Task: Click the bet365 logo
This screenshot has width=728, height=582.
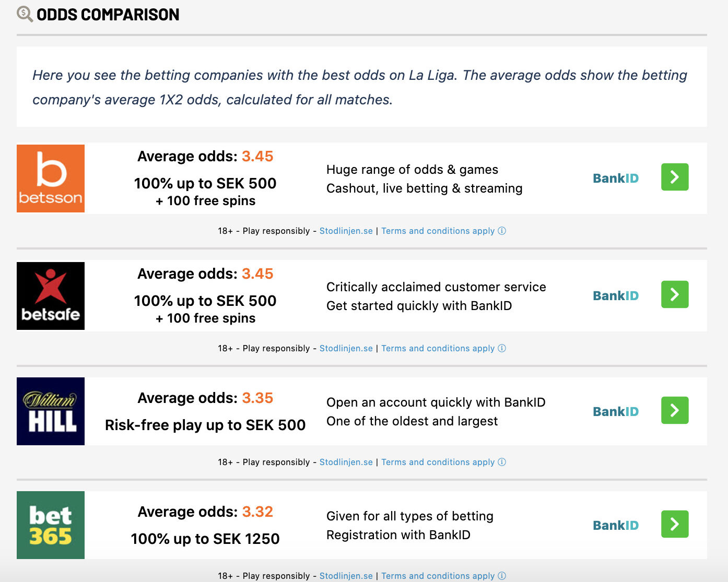Action: pyautogui.click(x=51, y=525)
